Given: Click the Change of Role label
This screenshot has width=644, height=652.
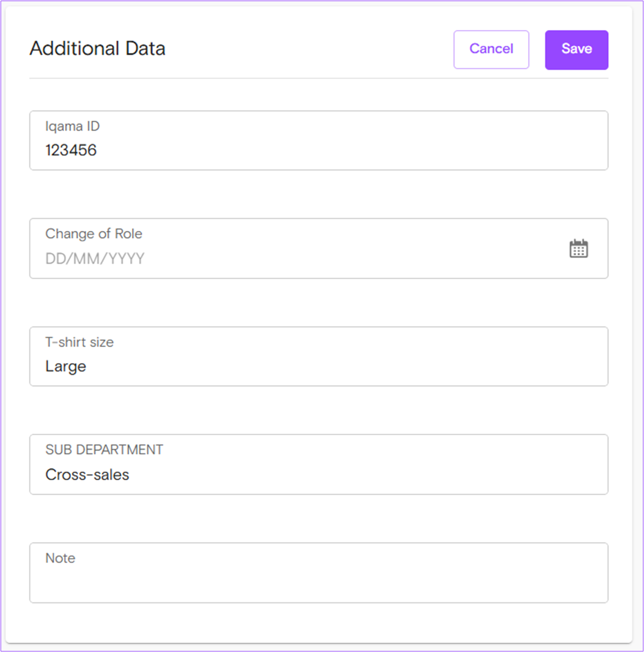Looking at the screenshot, I should click(93, 234).
